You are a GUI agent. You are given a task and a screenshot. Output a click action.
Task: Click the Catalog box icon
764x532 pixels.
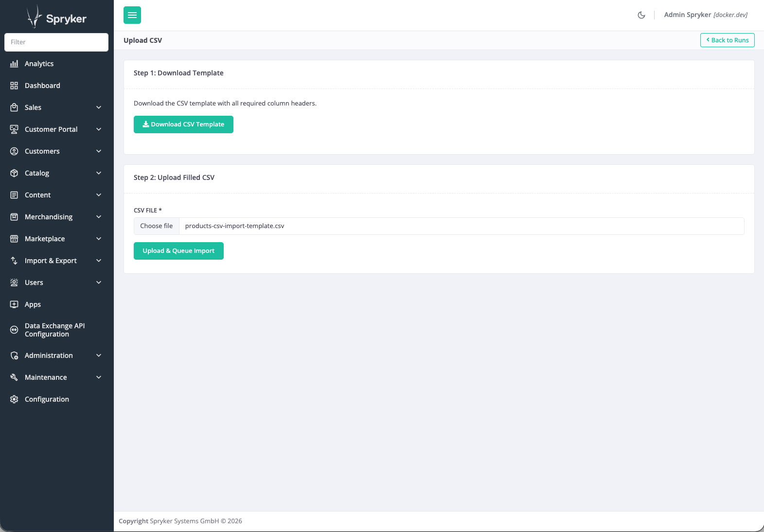coord(14,173)
